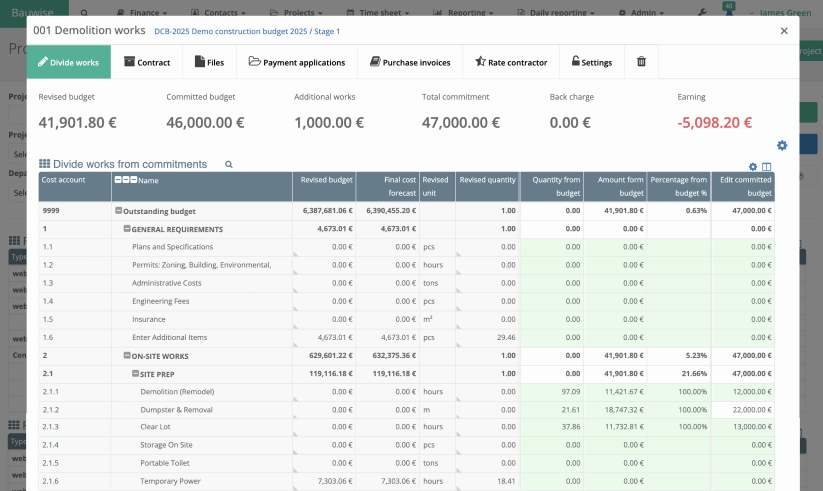Click the wrench icon in top navigation
The height and width of the screenshot is (491, 823).
click(x=701, y=12)
